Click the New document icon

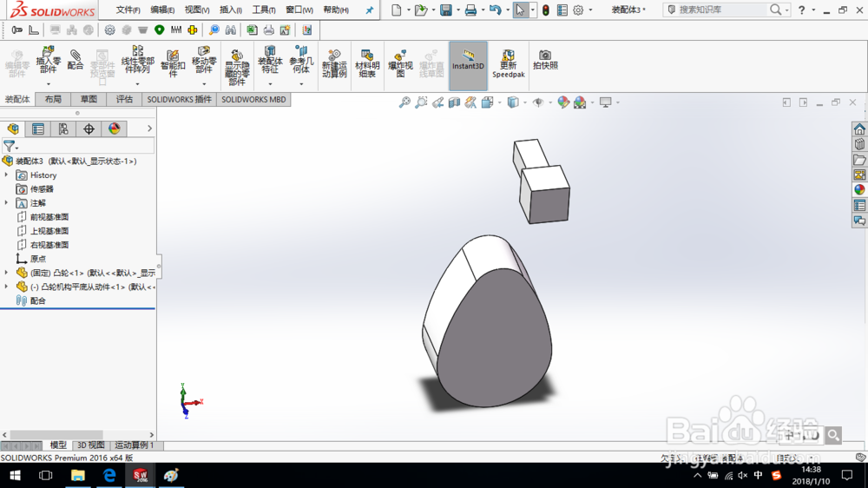[397, 10]
